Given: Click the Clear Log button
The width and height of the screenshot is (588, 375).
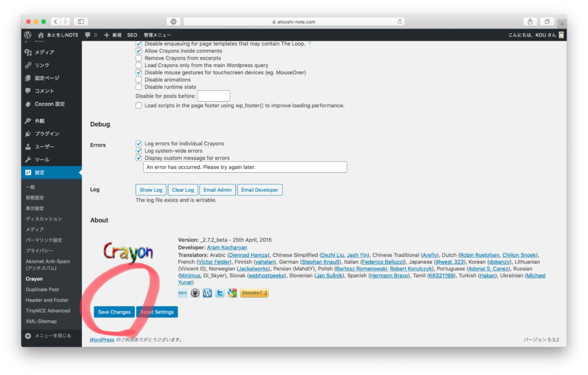Looking at the screenshot, I should coord(183,190).
